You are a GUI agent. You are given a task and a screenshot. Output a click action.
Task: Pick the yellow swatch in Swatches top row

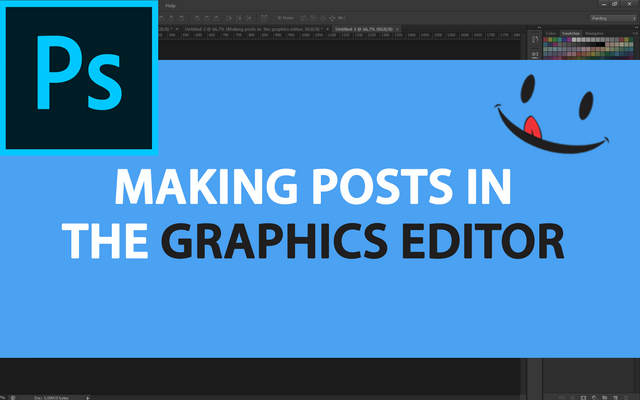click(550, 40)
